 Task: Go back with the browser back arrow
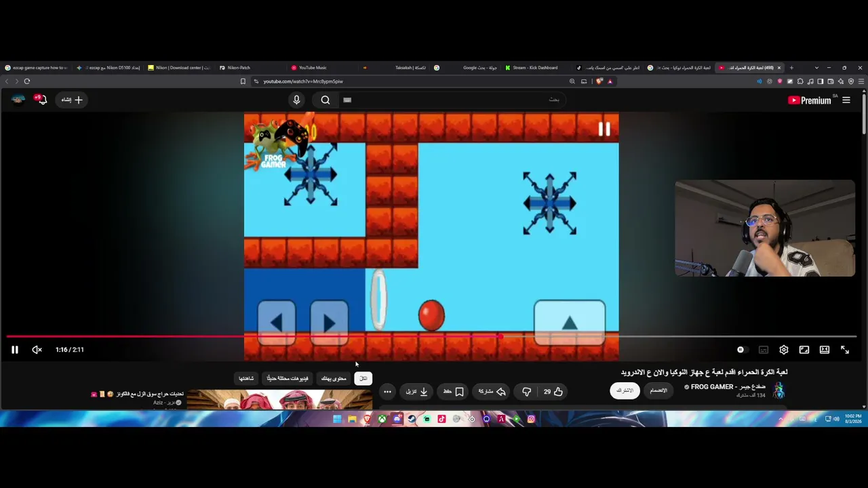click(x=7, y=81)
